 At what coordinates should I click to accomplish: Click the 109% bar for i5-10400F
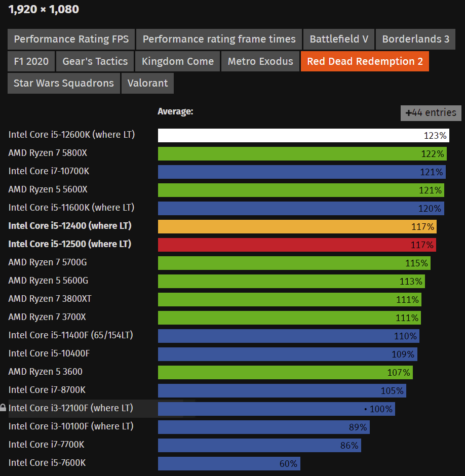point(288,354)
